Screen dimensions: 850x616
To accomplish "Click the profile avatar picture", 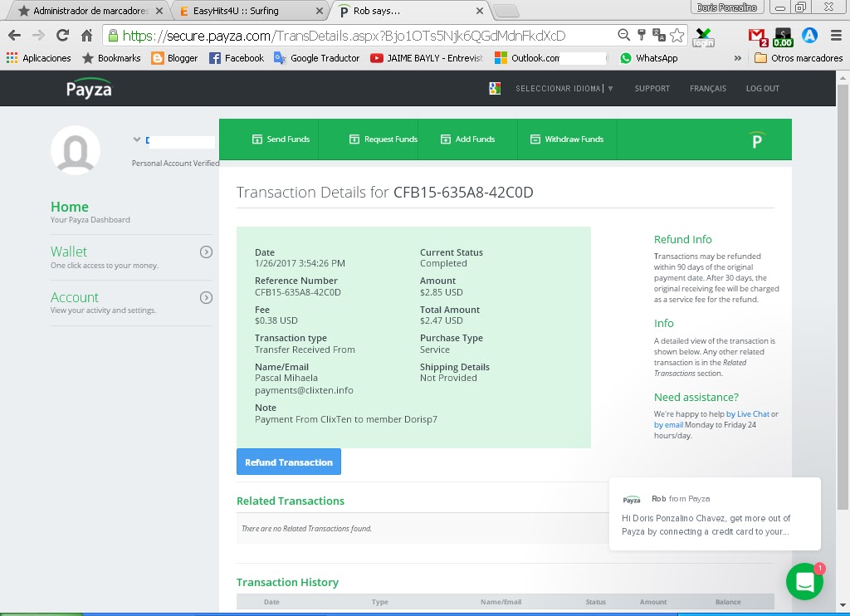I will coord(76,150).
